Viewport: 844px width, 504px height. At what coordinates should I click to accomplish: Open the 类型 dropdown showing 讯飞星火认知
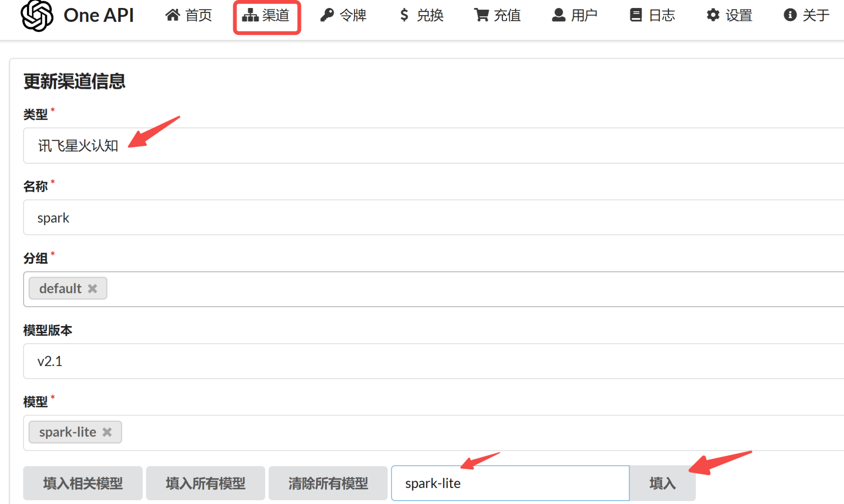coord(433,146)
